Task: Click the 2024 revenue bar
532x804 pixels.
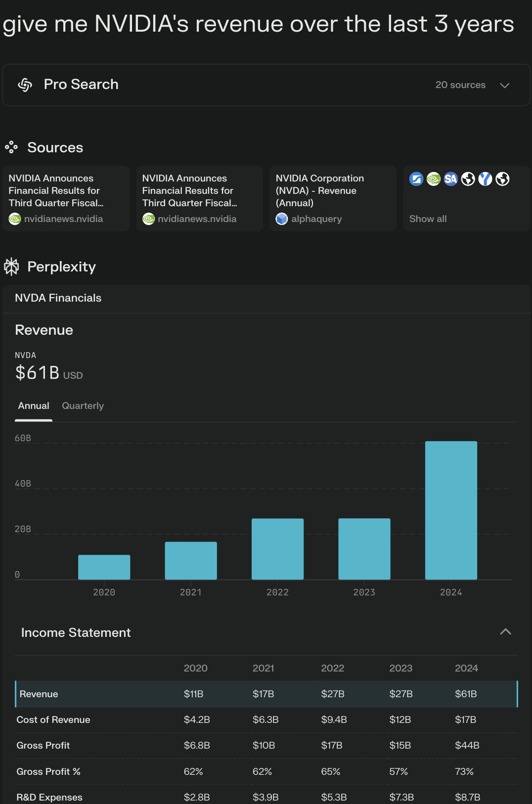Action: 451,510
